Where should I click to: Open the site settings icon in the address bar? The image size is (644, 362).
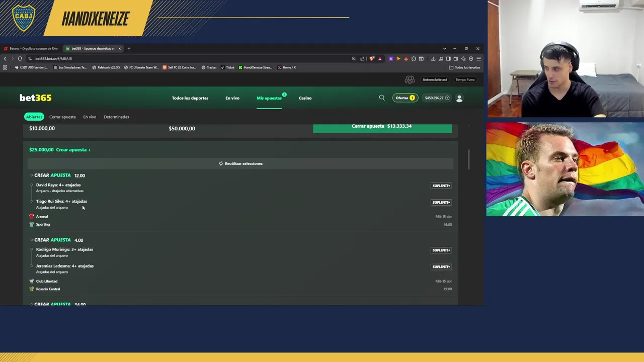click(30, 58)
